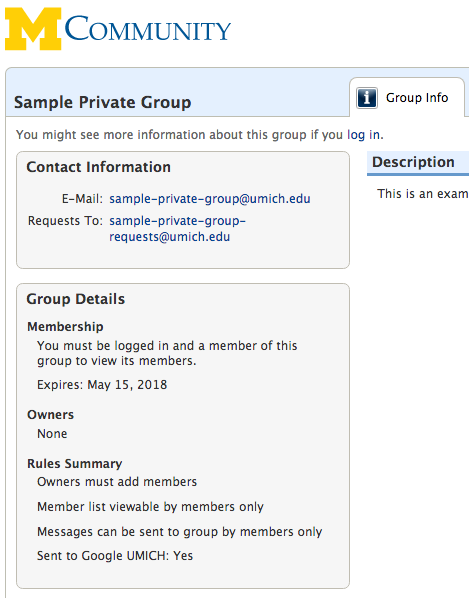
Task: Click the Membership subheading
Action: 65,327
